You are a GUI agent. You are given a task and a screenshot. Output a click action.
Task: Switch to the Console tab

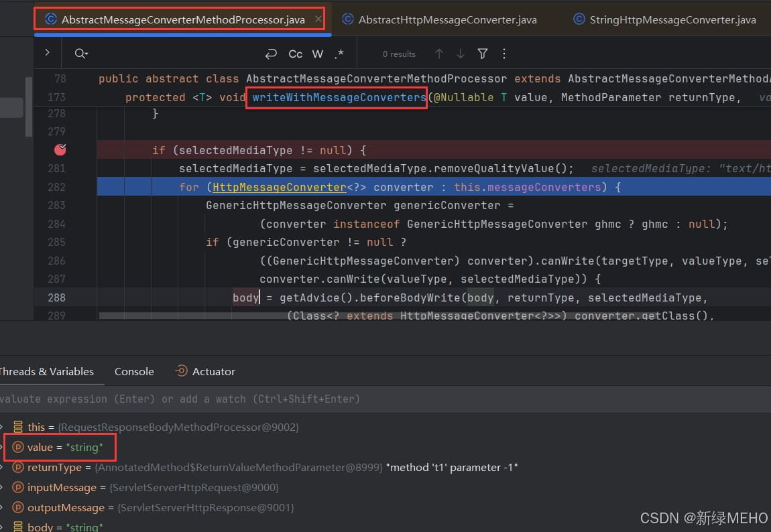134,371
